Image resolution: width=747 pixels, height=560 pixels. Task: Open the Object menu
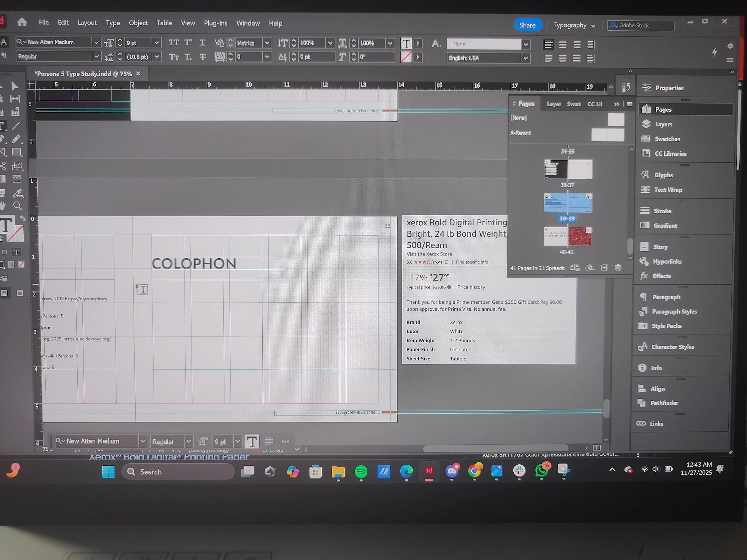(138, 23)
